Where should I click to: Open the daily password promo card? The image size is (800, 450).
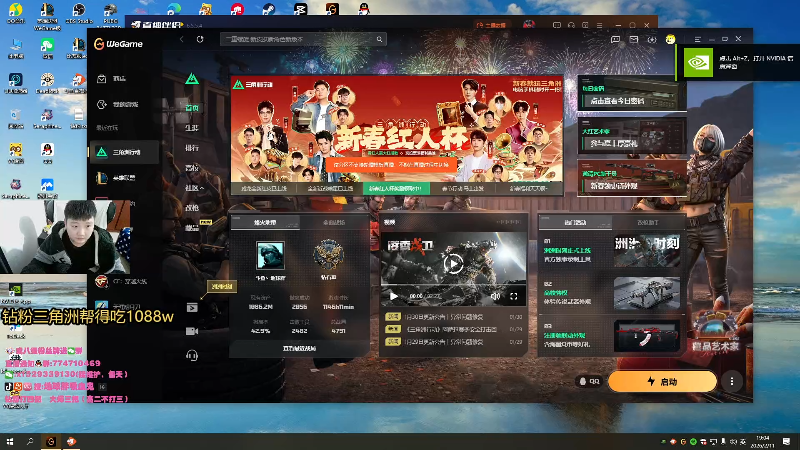point(632,94)
